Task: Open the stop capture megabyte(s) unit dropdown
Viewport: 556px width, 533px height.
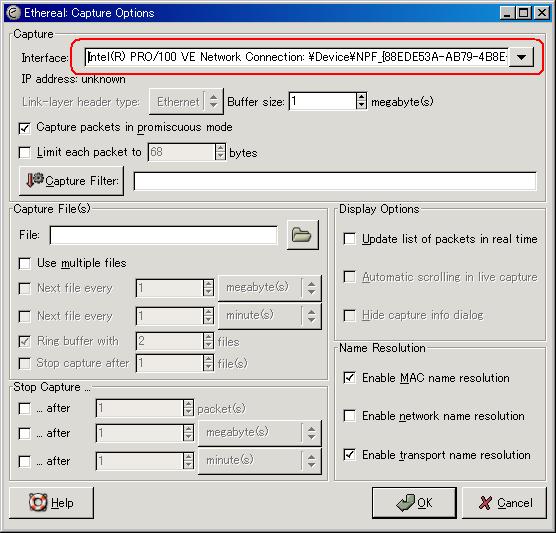Action: coord(260,432)
